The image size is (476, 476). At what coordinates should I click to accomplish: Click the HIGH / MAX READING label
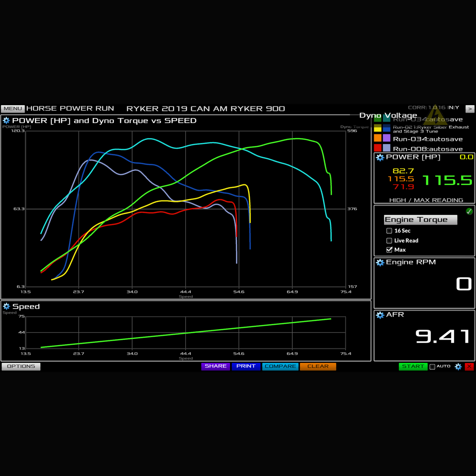click(426, 200)
